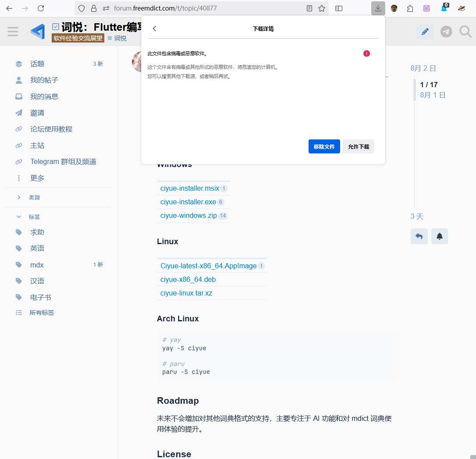Open the shield tracking protection icon
Screen dimensions: 476x459
tap(82, 8)
